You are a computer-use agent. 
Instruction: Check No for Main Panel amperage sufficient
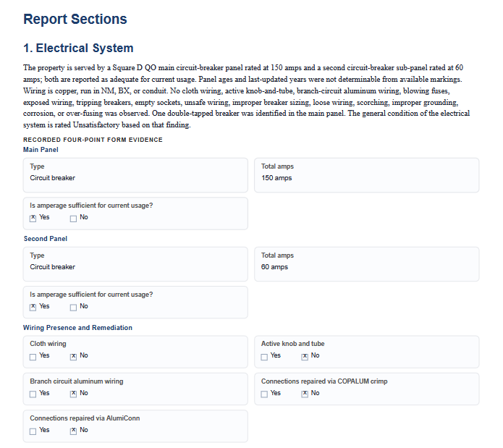click(74, 219)
